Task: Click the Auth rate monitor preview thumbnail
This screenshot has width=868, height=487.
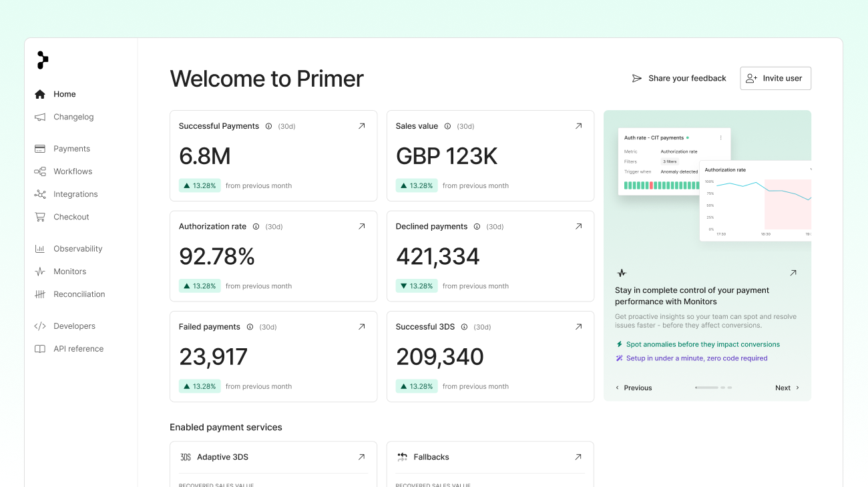Action: tap(674, 161)
